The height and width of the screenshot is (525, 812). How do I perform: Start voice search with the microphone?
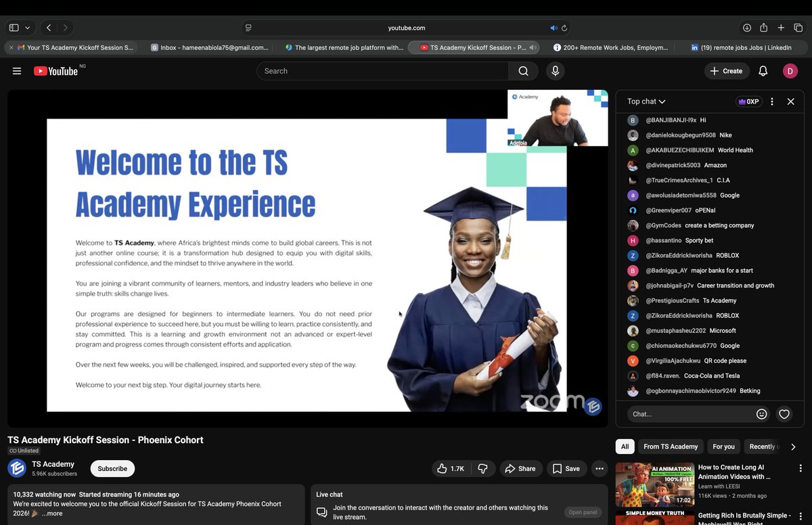(x=556, y=71)
